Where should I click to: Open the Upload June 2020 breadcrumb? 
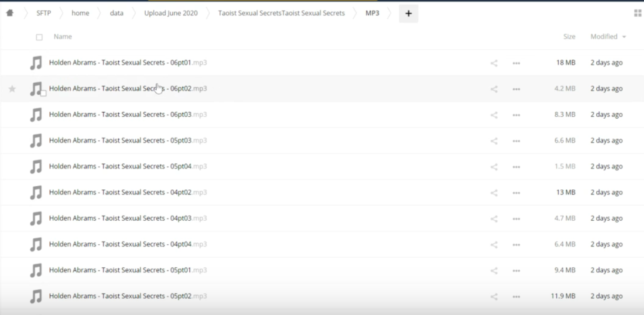tap(171, 13)
